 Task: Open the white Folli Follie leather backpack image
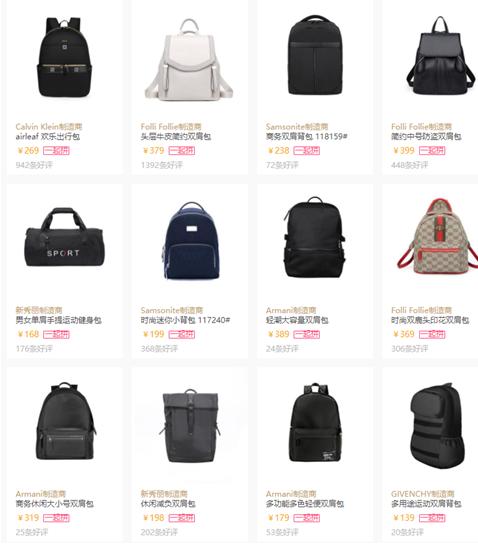tap(189, 60)
